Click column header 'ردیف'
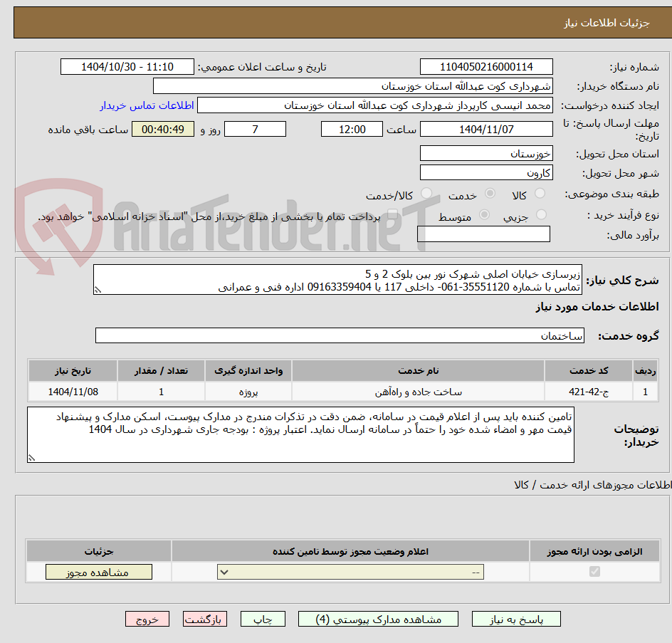This screenshot has height=643, width=672. (646, 371)
